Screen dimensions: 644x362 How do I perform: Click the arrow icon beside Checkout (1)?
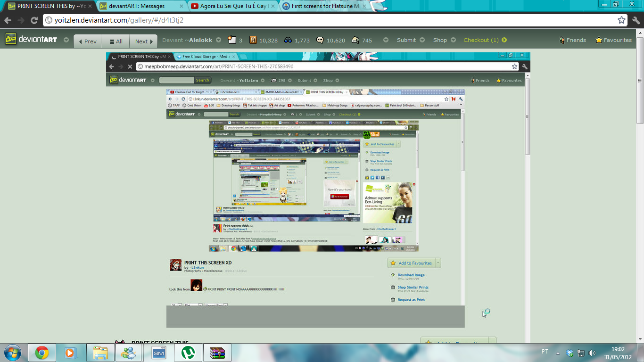pyautogui.click(x=504, y=40)
